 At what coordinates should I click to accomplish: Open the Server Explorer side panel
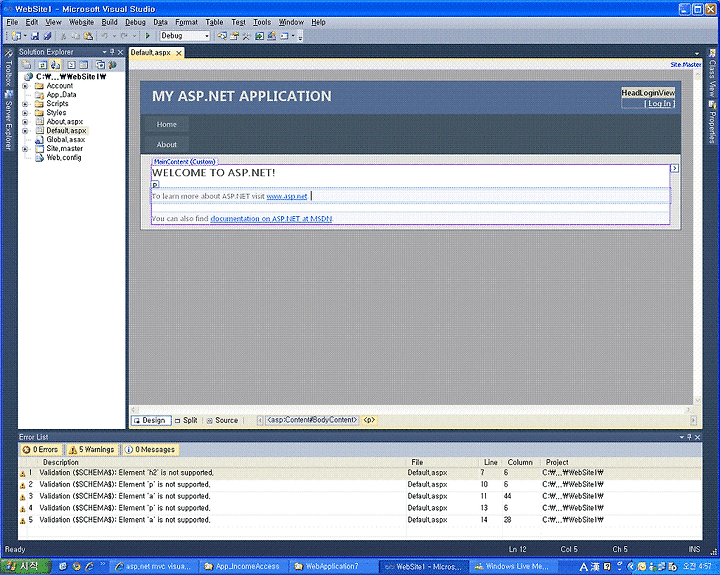point(8,120)
